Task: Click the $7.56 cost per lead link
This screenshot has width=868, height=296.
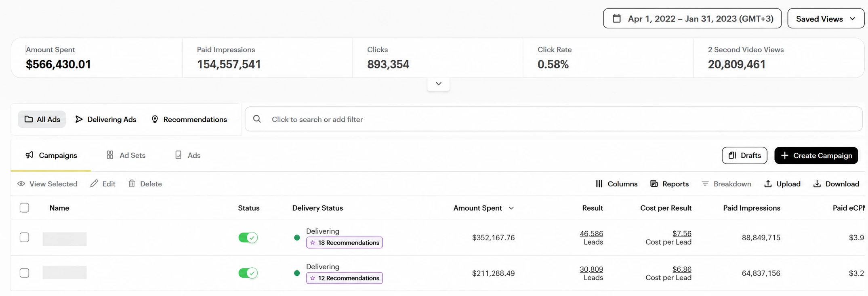Action: pyautogui.click(x=682, y=233)
